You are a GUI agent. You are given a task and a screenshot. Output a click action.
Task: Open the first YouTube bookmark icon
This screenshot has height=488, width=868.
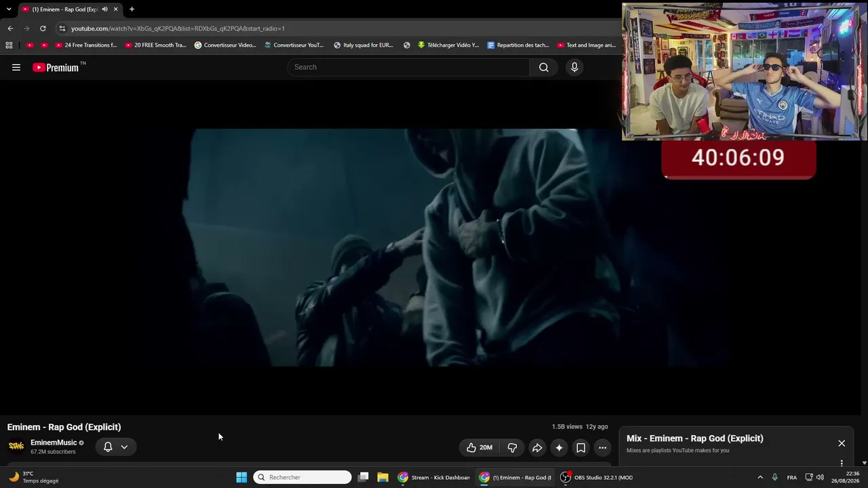(30, 45)
